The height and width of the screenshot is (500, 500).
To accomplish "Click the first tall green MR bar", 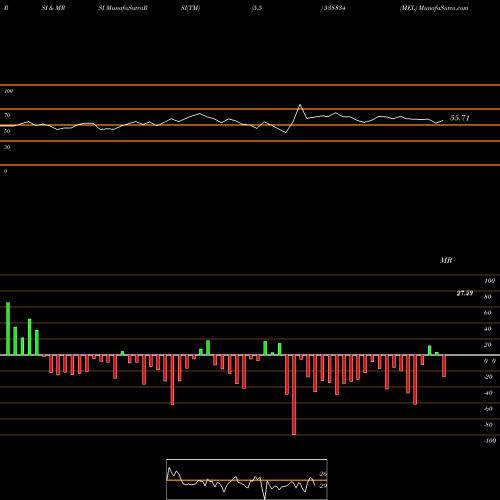I will tap(8, 329).
